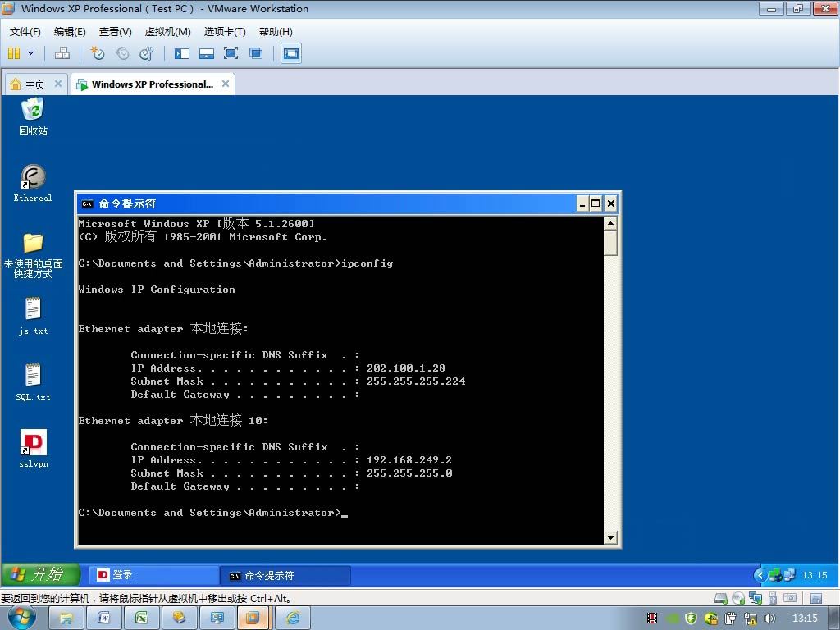Image resolution: width=840 pixels, height=630 pixels.
Task: Open the power options dropdown arrow
Action: 30,53
